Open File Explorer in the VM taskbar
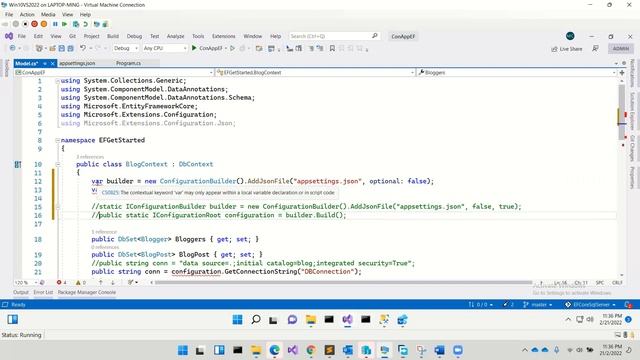Viewport: 640px width, 360px height. 311,320
